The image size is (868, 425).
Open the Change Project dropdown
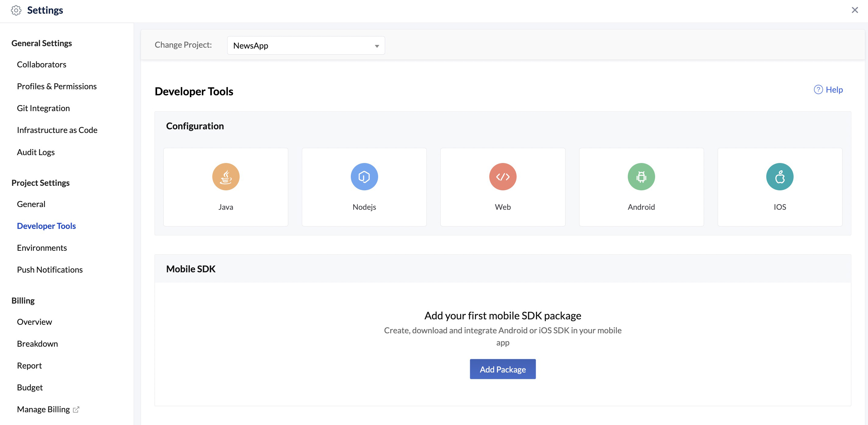[x=305, y=45]
